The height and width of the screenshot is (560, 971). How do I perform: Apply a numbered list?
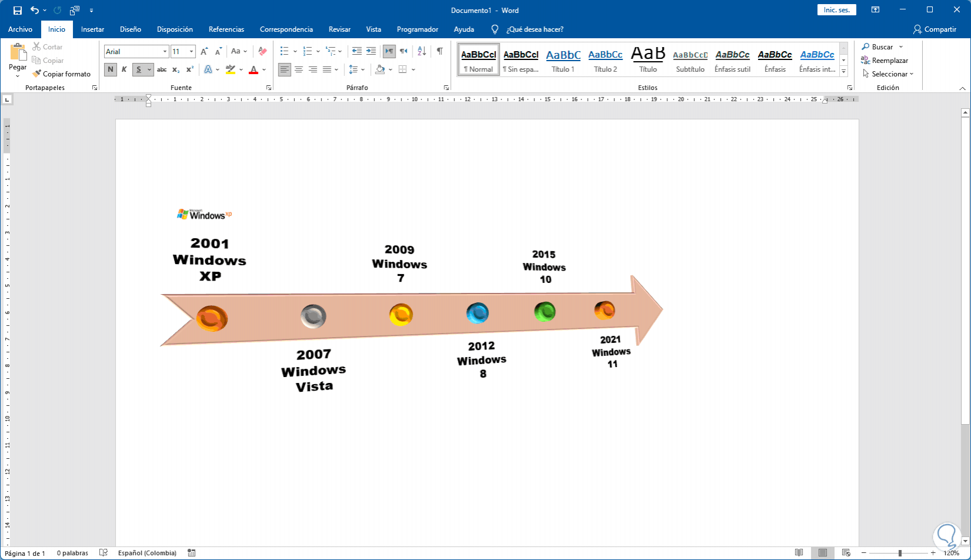[x=307, y=52]
